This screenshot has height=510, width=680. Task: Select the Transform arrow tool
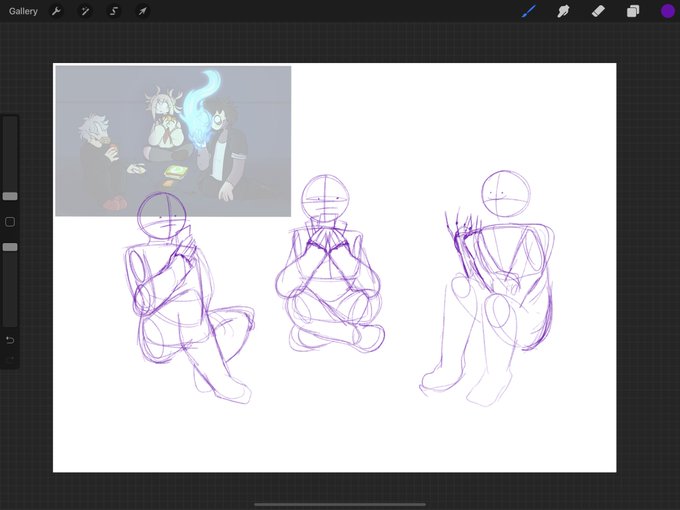pyautogui.click(x=143, y=11)
